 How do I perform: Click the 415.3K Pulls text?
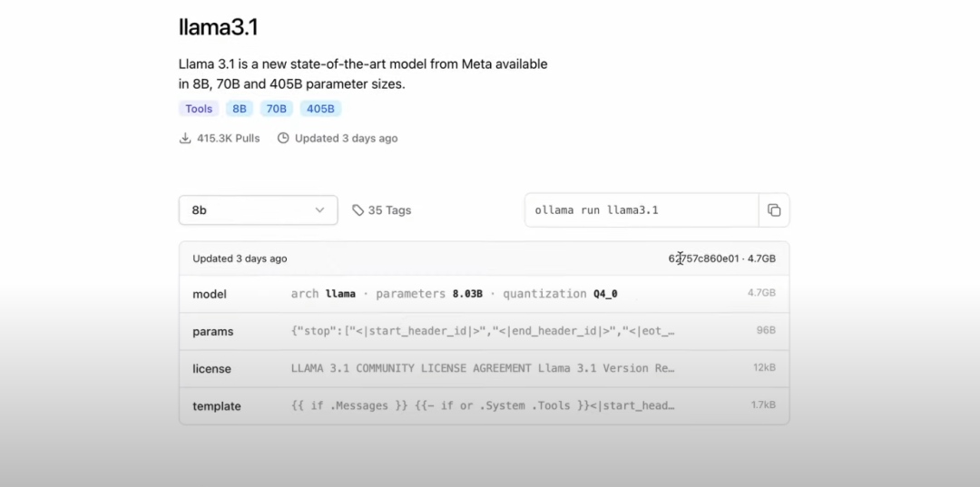[x=228, y=138]
